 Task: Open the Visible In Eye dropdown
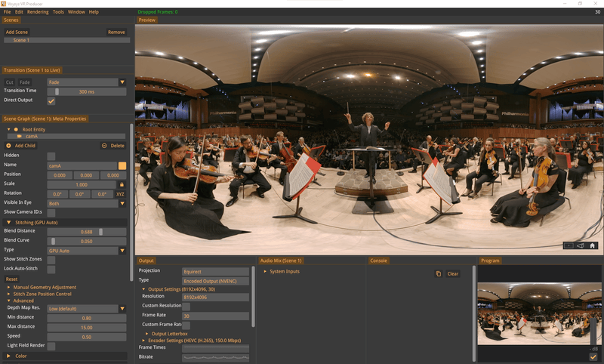click(x=122, y=203)
